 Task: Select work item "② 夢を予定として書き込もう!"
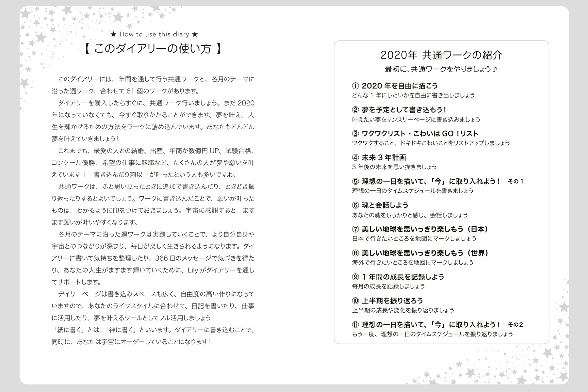click(x=399, y=110)
